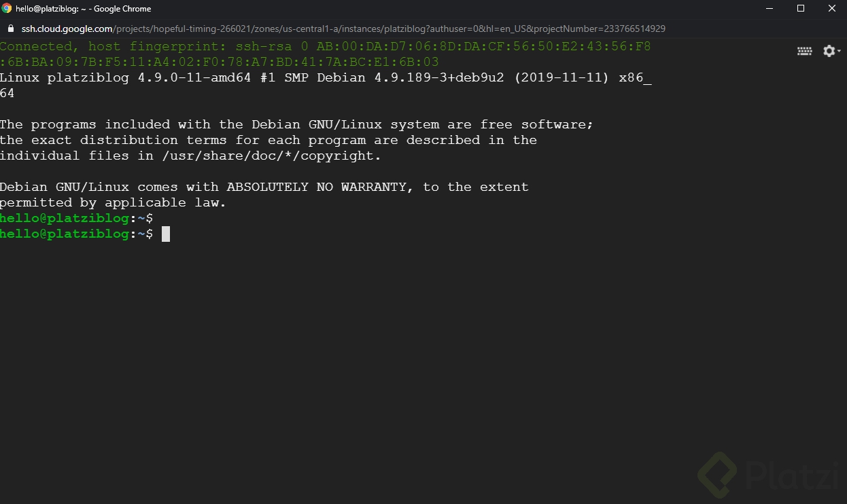847x504 pixels.
Task: View site info via the lock icon
Action: pos(10,29)
